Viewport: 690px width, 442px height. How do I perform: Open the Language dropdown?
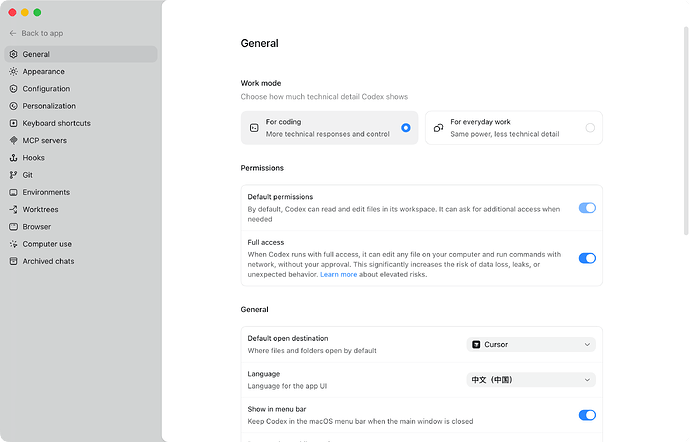531,379
